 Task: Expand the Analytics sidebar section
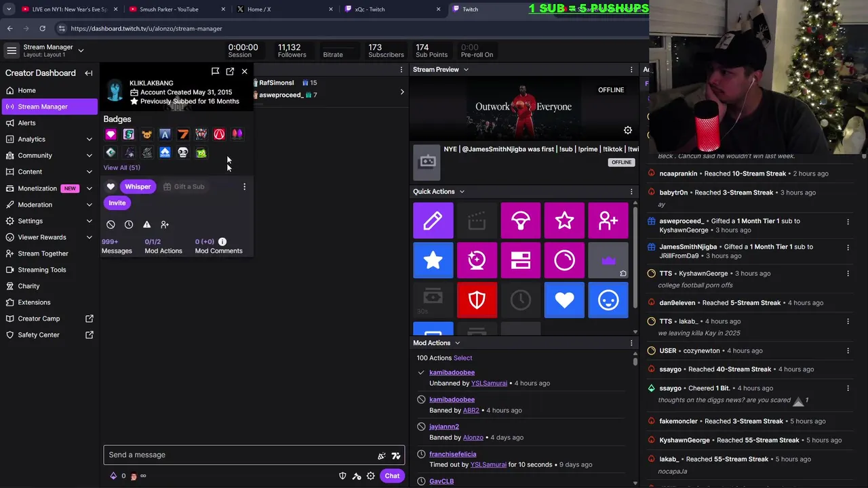tap(89, 139)
